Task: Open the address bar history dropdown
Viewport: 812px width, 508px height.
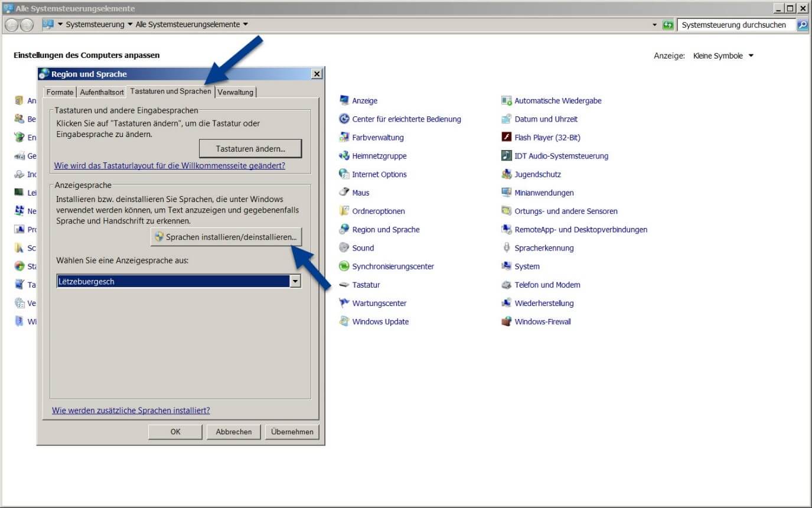Action: coord(654,25)
